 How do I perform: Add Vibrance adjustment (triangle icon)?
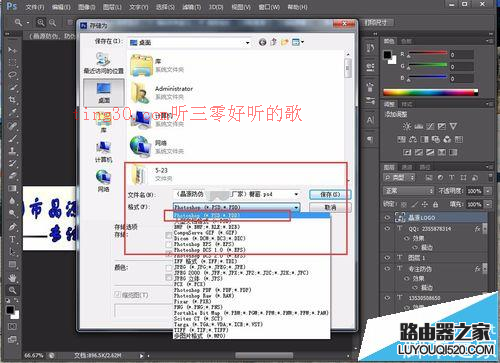(453, 126)
